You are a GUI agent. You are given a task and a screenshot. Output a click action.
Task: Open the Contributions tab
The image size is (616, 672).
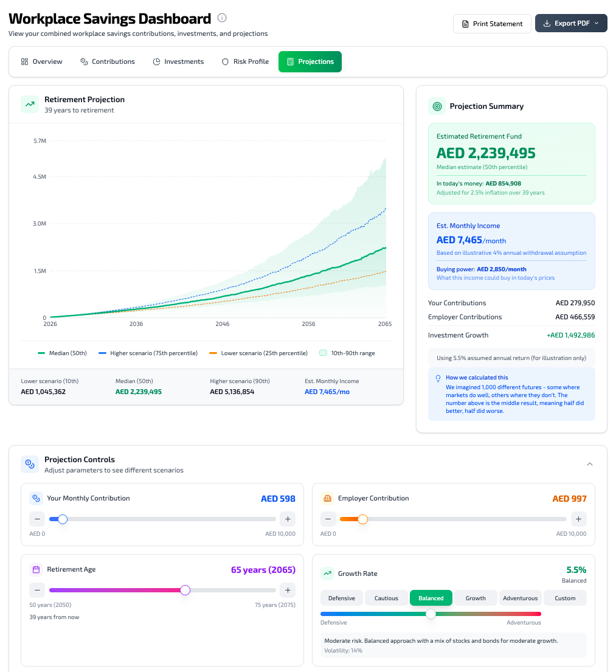pyautogui.click(x=108, y=61)
